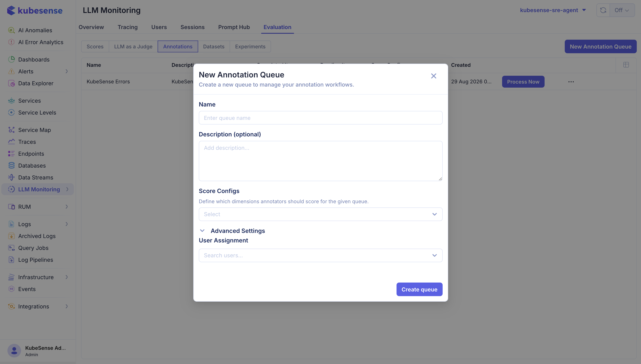
Task: Click the KubeSense Admin avatar icon
Action: (x=14, y=350)
